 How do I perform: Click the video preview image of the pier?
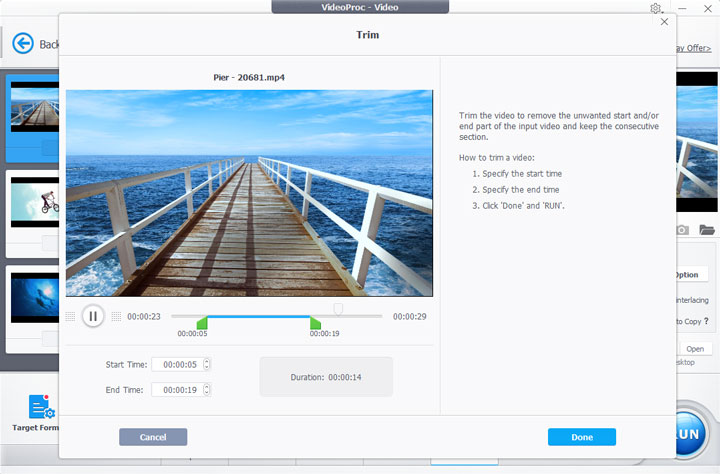click(x=249, y=193)
